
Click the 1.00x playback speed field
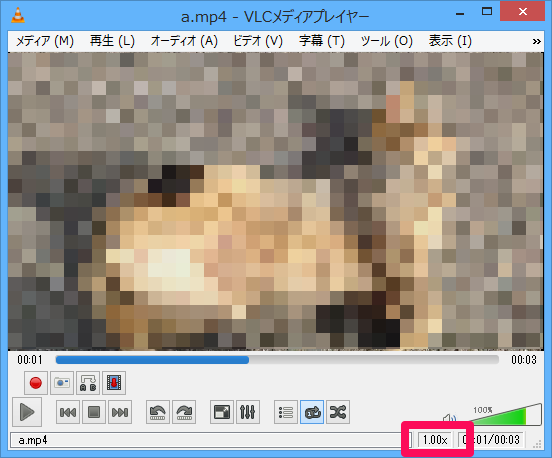coord(435,440)
